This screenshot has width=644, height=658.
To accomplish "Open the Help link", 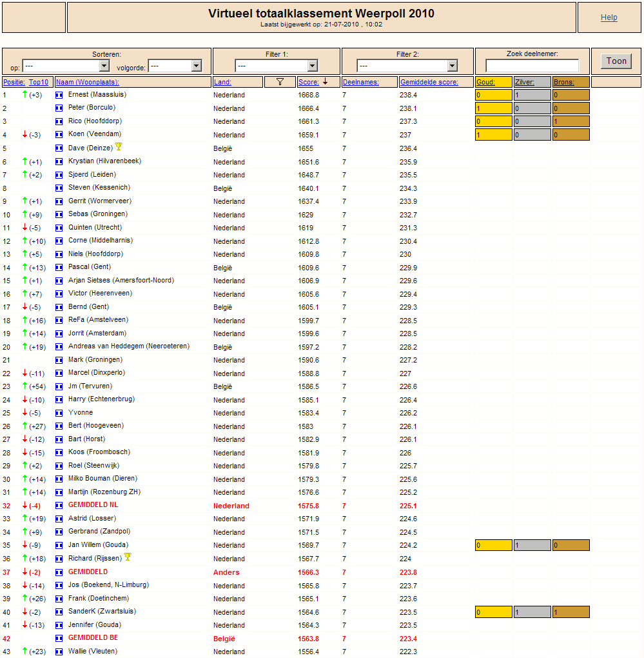I will 609,17.
